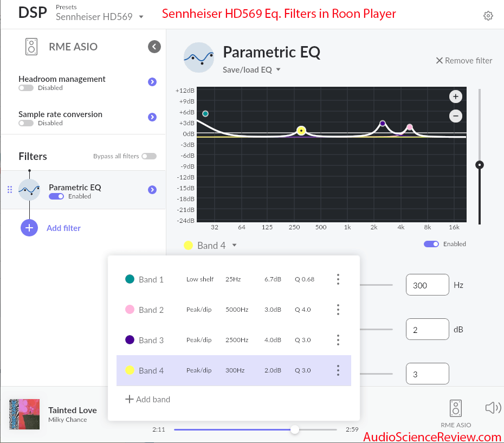Viewport: 504px width, 443px height.
Task: Toggle Bypass all filters switch
Action: (149, 156)
